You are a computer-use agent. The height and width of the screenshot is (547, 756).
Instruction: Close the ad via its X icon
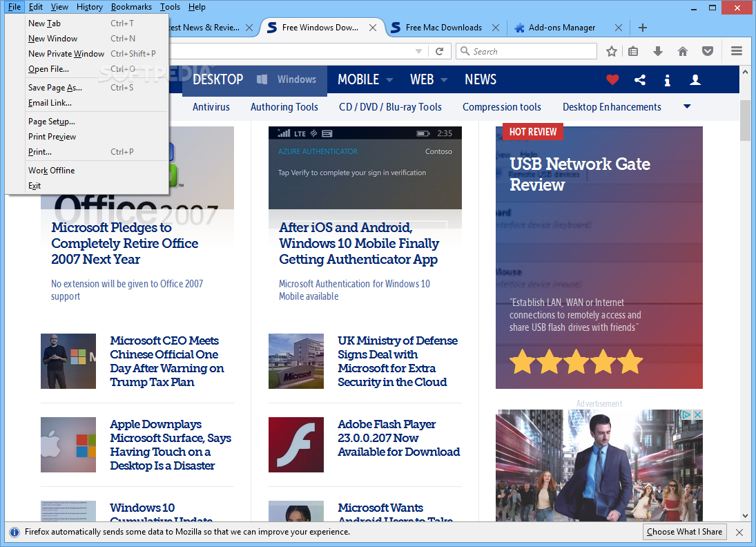point(697,414)
